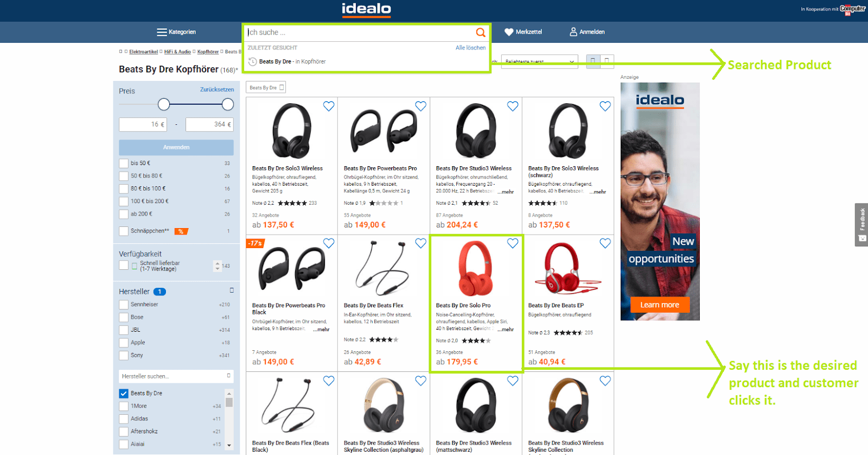Image resolution: width=868 pixels, height=455 pixels.
Task: Click the idealo logo in header
Action: click(x=366, y=10)
